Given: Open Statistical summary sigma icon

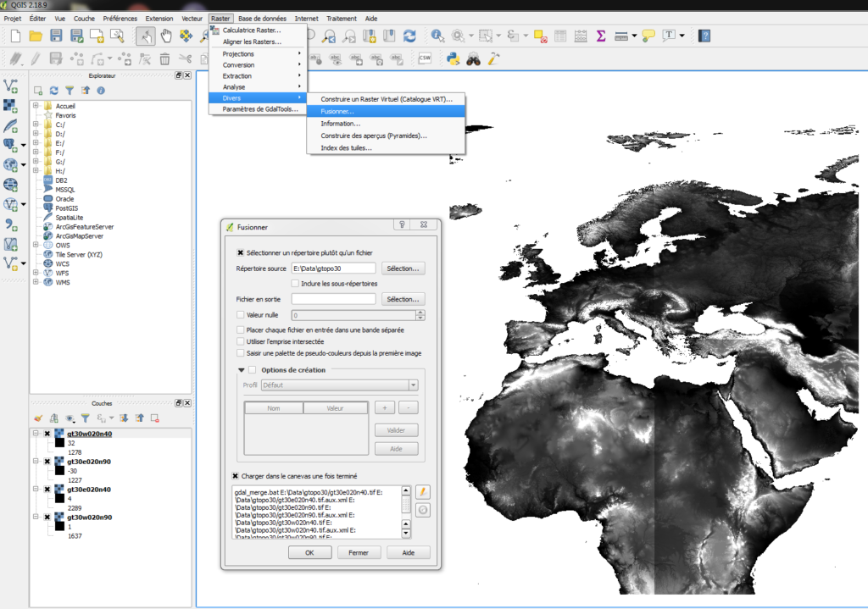Looking at the screenshot, I should tap(601, 36).
